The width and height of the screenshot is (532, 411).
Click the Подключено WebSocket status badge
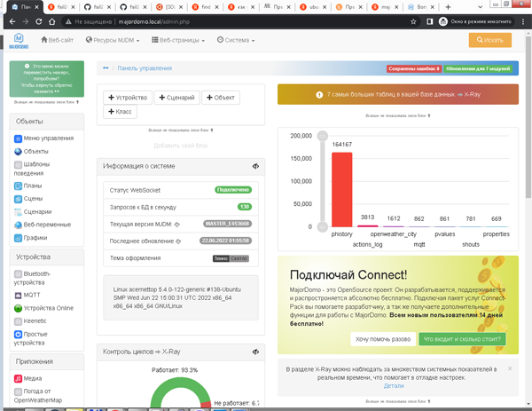(x=233, y=190)
